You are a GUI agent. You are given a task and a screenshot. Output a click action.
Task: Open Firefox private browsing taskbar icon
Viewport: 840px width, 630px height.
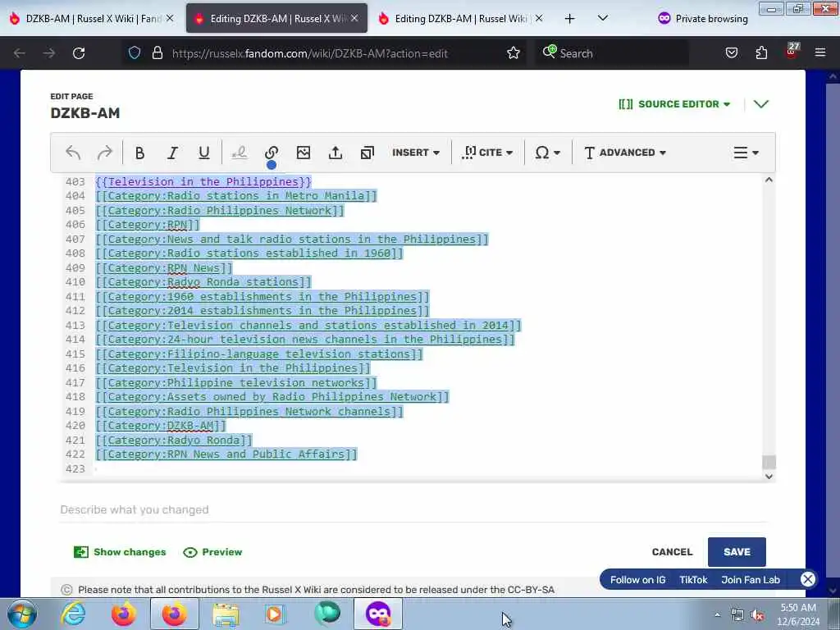[378, 614]
